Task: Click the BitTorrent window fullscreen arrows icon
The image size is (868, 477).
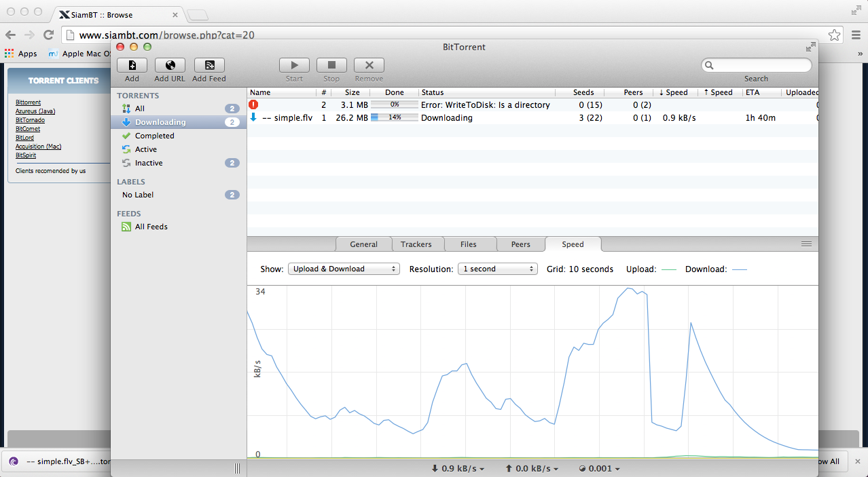Action: 810,47
